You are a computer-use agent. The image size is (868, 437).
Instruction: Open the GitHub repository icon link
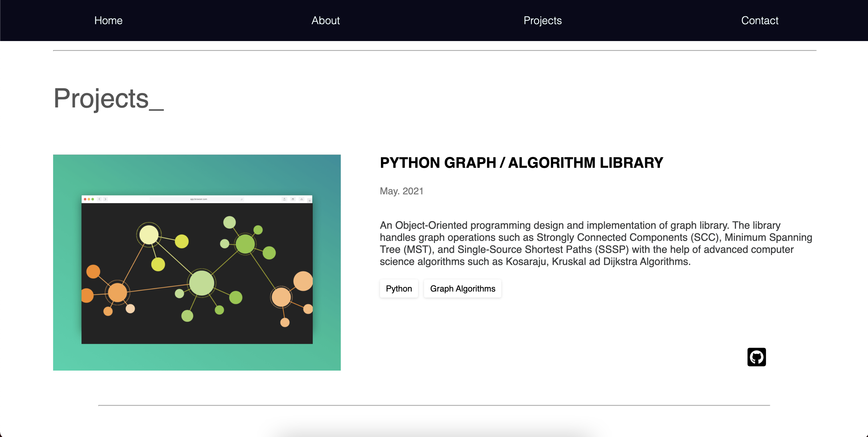tap(756, 357)
